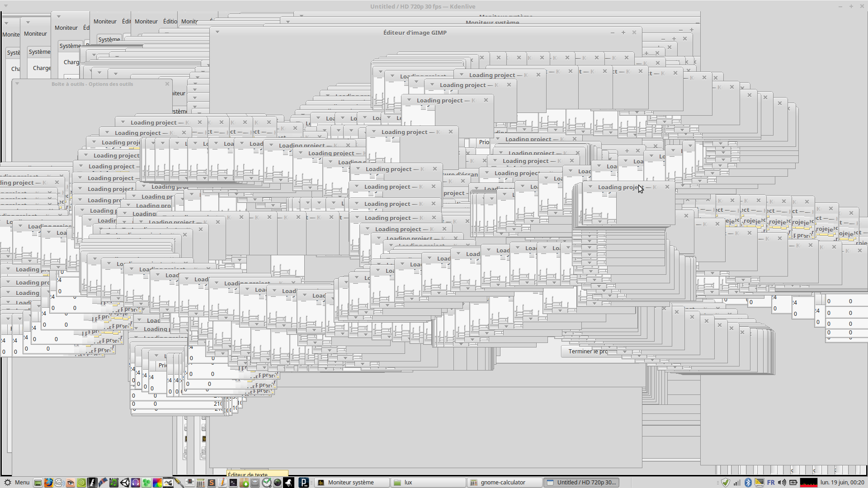Open the Édition menu in Moniteur système

pos(170,21)
